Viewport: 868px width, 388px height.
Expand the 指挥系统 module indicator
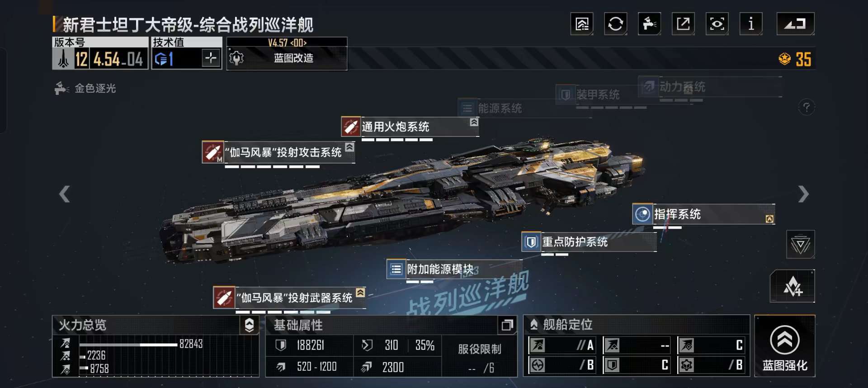tap(769, 219)
